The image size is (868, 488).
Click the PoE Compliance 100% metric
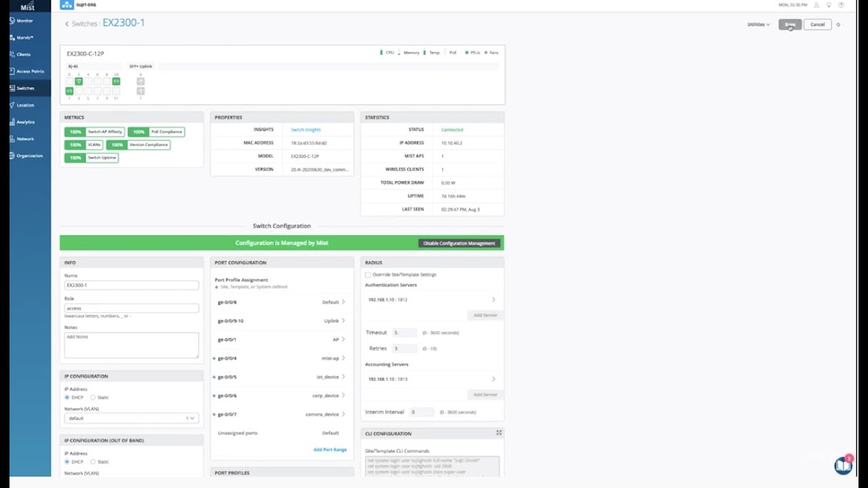pyautogui.click(x=156, y=132)
